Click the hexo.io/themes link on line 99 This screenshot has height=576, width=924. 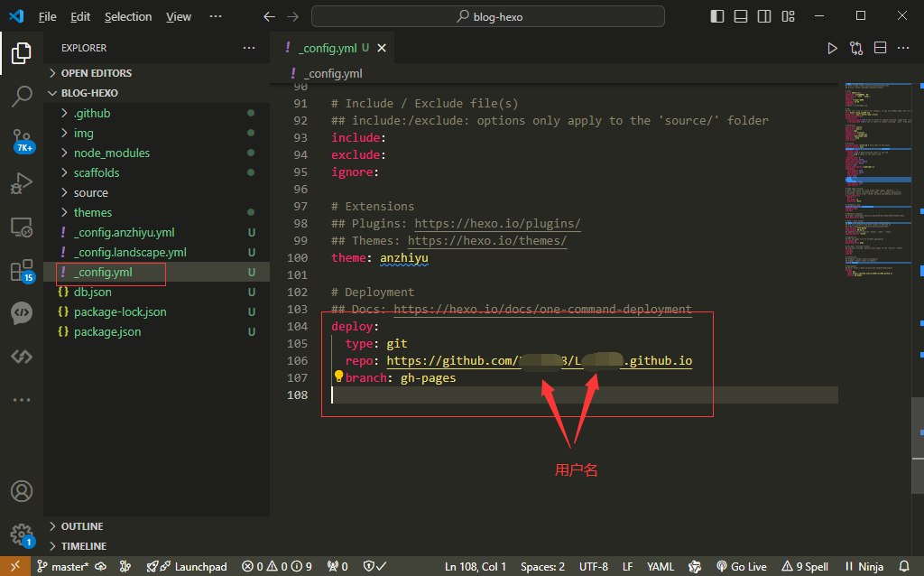coord(487,241)
